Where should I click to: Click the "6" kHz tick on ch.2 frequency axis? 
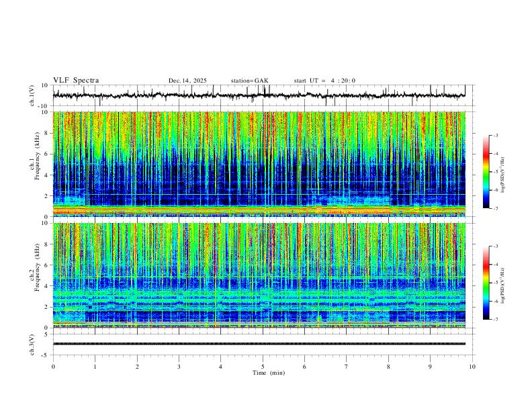[x=47, y=265]
